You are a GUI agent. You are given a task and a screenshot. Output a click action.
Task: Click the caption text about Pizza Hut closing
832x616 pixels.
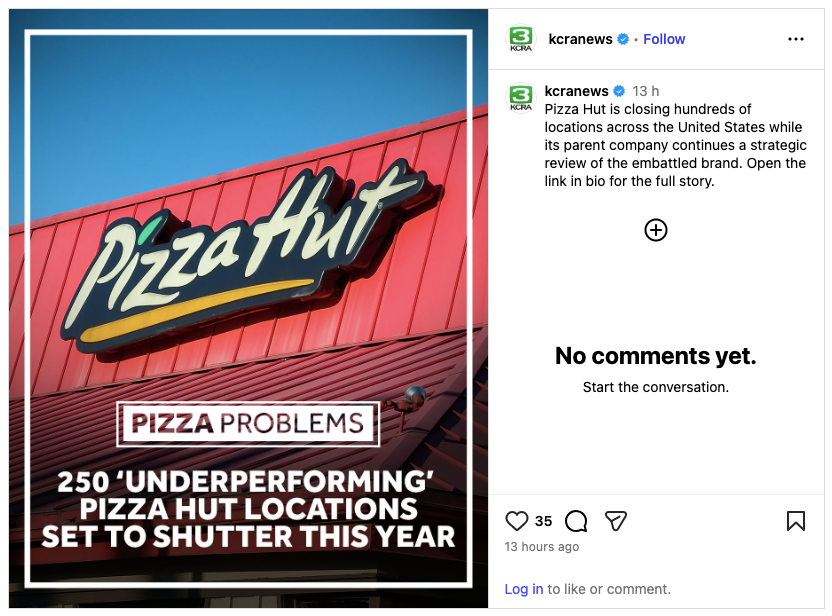pos(675,145)
